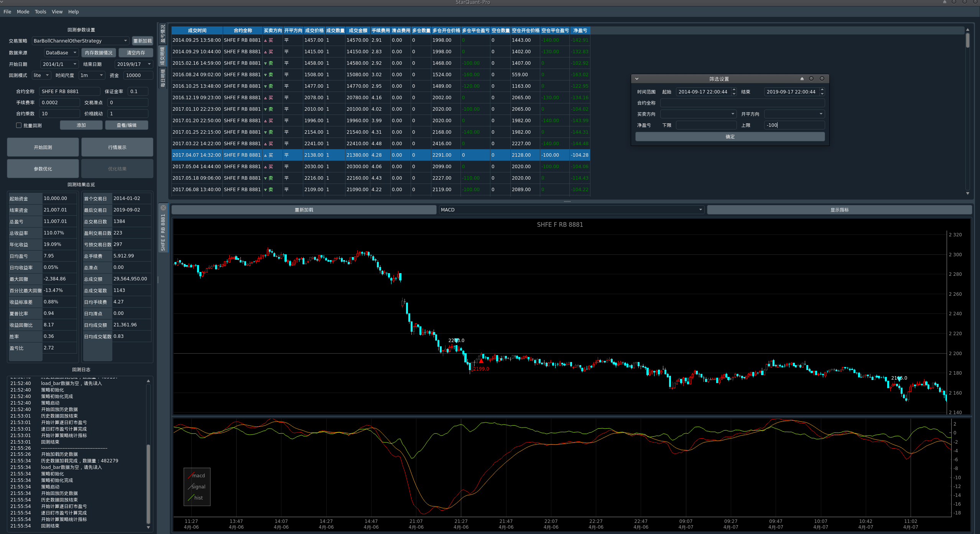980x534 pixels.
Task: Click the 确定 button in filter dialog
Action: [x=730, y=137]
